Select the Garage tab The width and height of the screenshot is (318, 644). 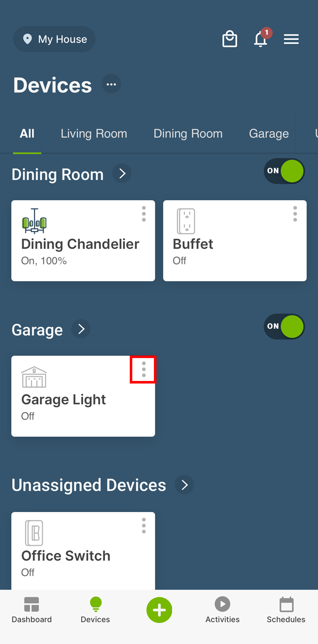[x=269, y=134]
